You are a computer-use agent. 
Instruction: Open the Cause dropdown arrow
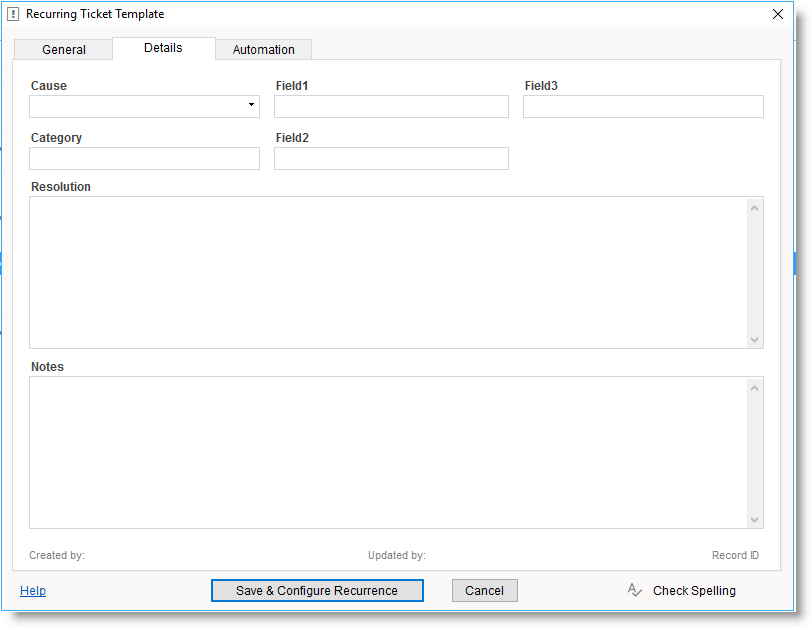point(251,106)
